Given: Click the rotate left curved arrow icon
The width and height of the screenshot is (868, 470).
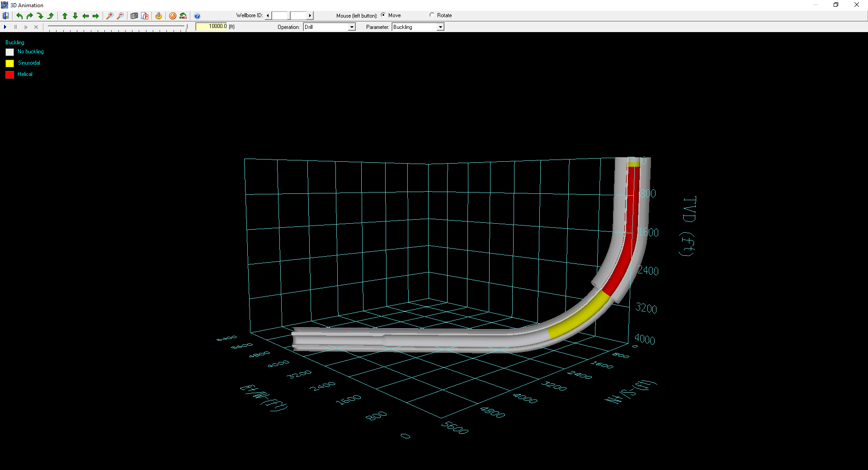Looking at the screenshot, I should [x=19, y=16].
